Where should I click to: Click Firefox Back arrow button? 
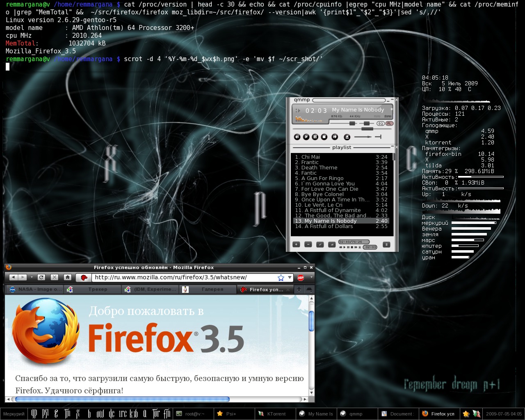pyautogui.click(x=14, y=277)
